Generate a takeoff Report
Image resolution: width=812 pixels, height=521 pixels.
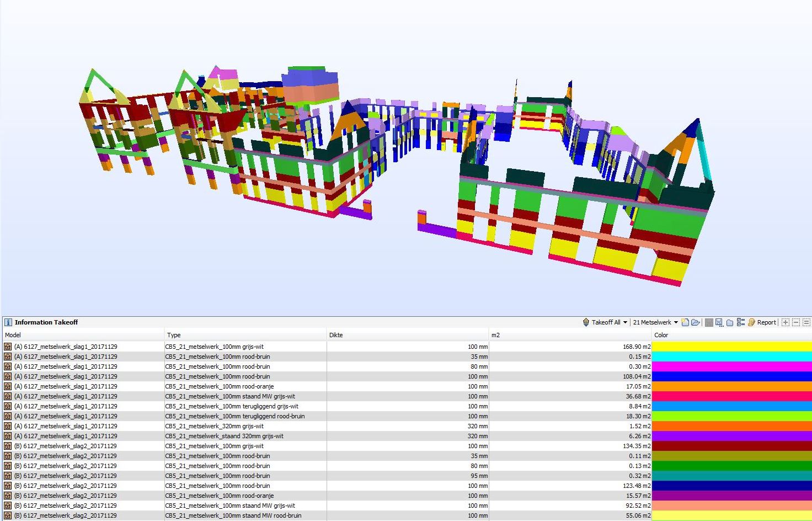coord(762,322)
